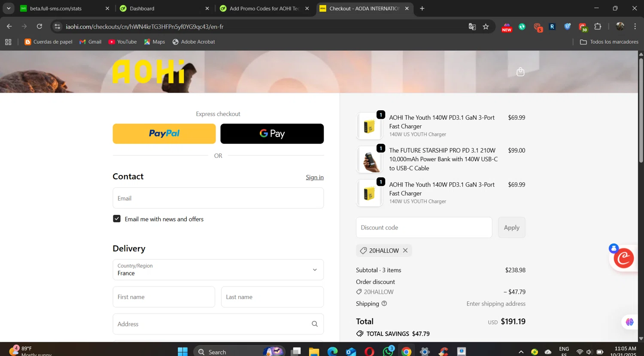
Task: Click the first AOHI Youth charger thumbnail
Action: coord(370,126)
